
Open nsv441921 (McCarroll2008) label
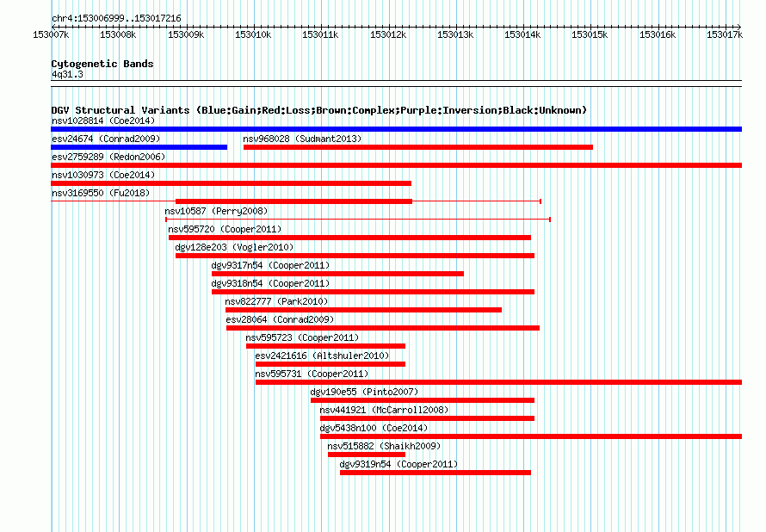pyautogui.click(x=384, y=410)
